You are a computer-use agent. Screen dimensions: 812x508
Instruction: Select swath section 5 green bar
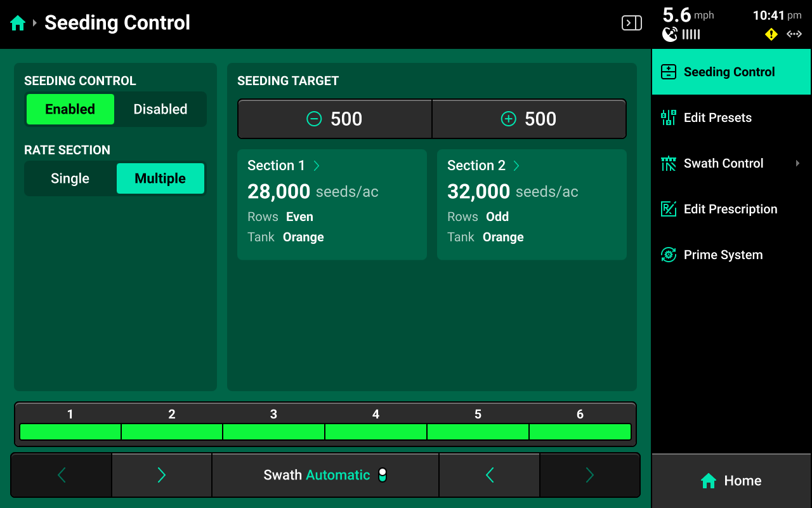[x=478, y=432]
